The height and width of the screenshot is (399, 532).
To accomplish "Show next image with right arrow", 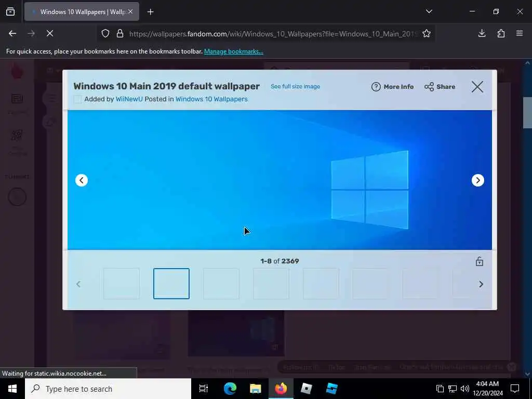I will [x=478, y=180].
